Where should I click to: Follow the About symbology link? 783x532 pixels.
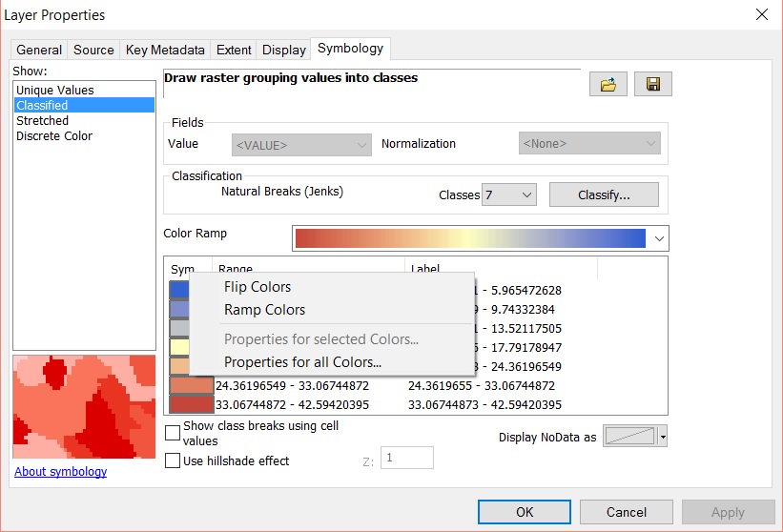61,472
